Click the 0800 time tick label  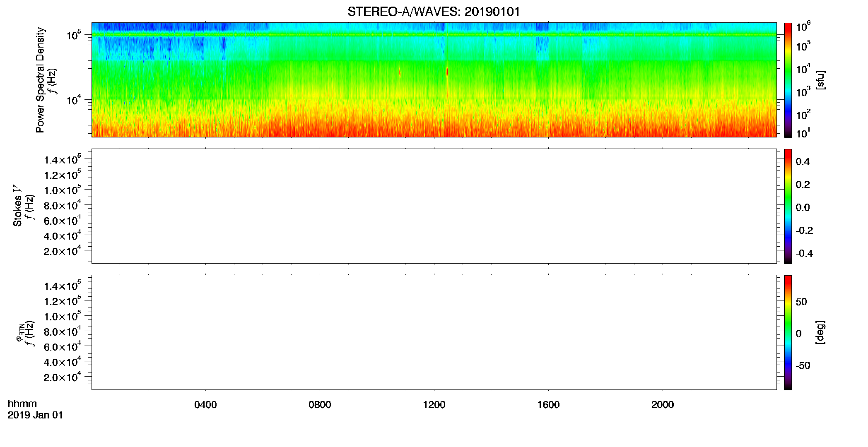(x=320, y=405)
